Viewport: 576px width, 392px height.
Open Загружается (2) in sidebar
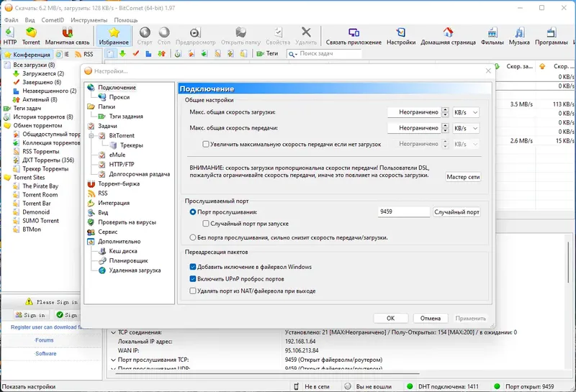[x=38, y=73]
